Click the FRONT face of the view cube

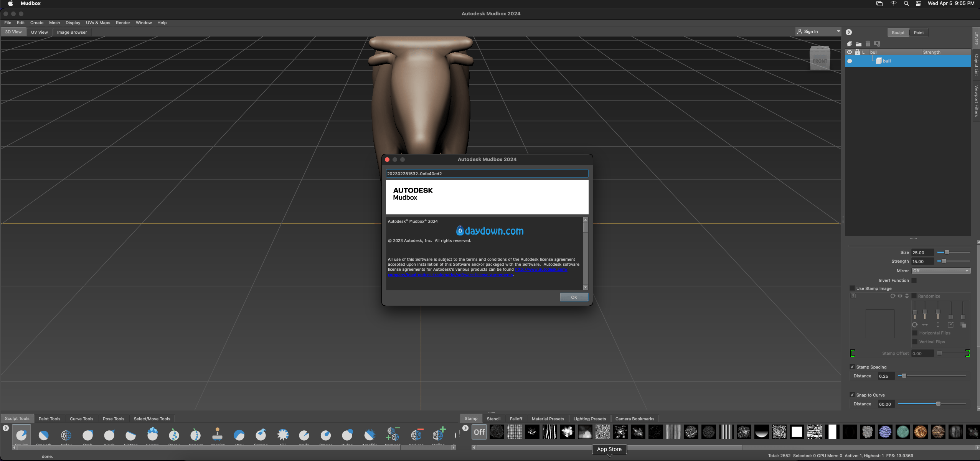pyautogui.click(x=820, y=61)
